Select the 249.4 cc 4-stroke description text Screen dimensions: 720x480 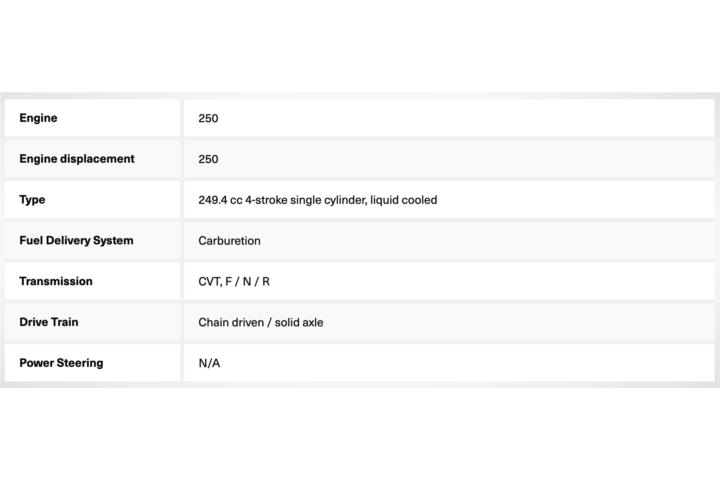pos(317,200)
